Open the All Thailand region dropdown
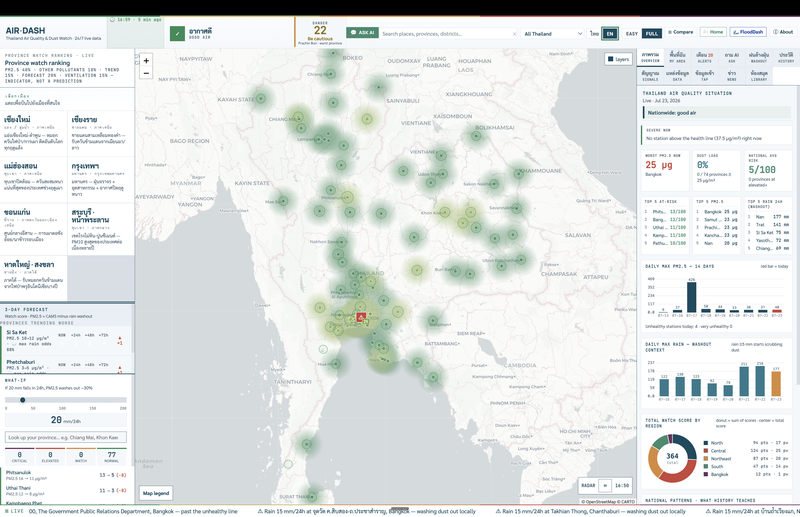The image size is (800, 517). (553, 34)
